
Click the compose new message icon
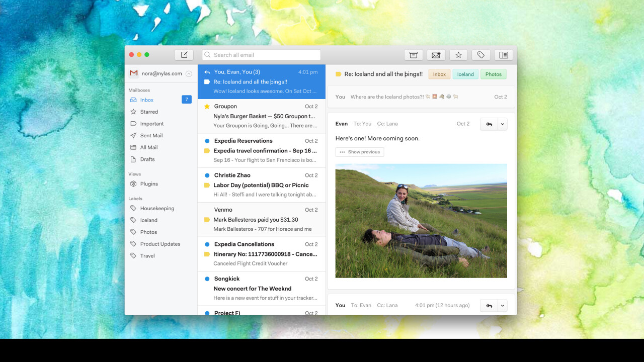[184, 55]
